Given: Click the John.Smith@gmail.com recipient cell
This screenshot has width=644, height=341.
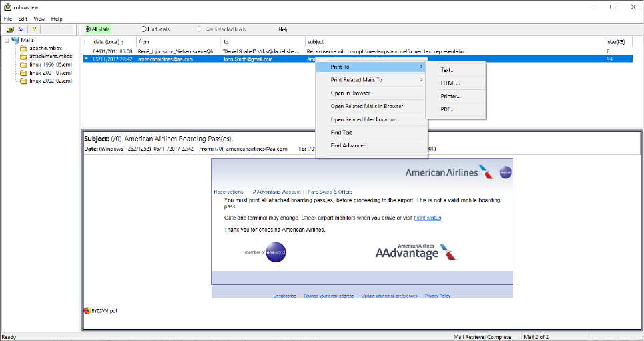Looking at the screenshot, I should (x=248, y=59).
